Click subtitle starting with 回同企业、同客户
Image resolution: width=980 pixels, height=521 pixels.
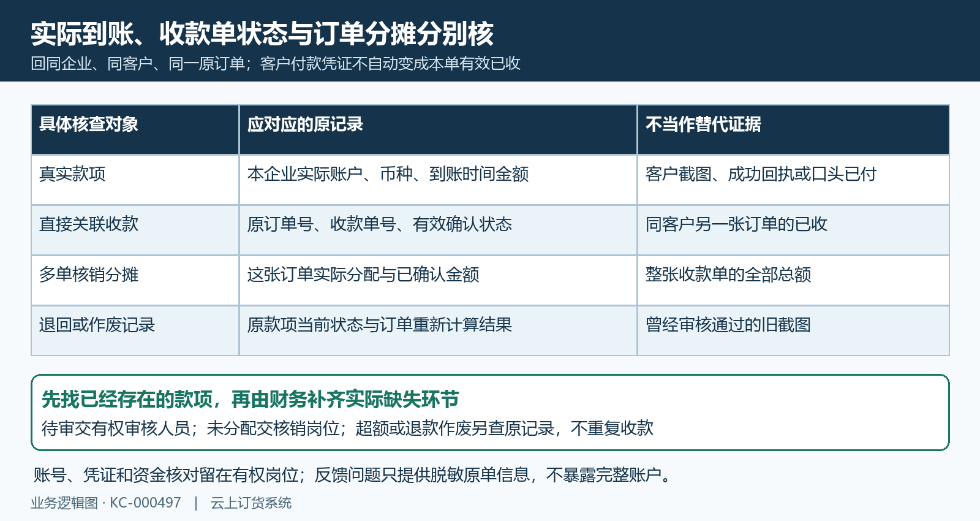tap(276, 64)
